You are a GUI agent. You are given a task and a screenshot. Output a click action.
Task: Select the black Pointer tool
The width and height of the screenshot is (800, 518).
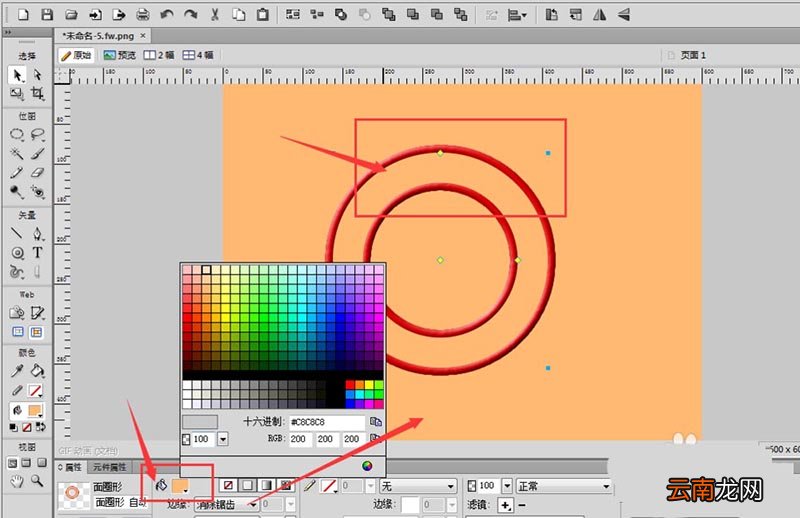click(x=17, y=75)
